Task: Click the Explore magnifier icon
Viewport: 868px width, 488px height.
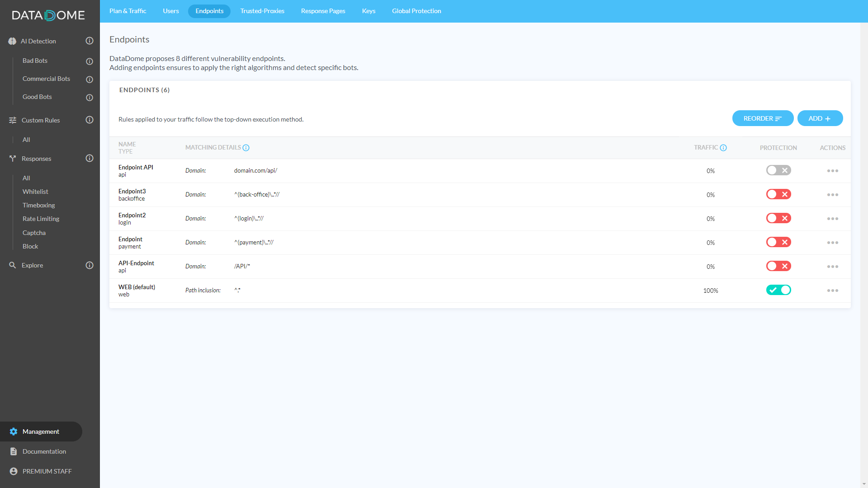Action: coord(13,265)
